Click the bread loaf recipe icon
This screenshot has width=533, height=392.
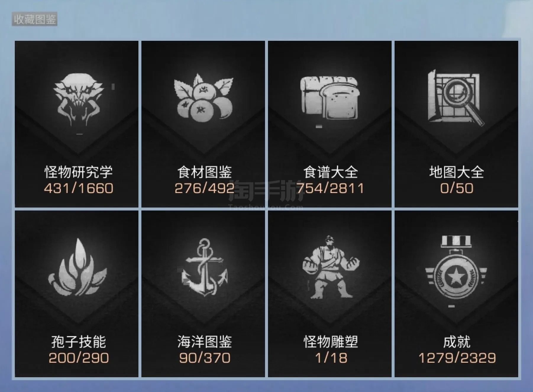329,98
